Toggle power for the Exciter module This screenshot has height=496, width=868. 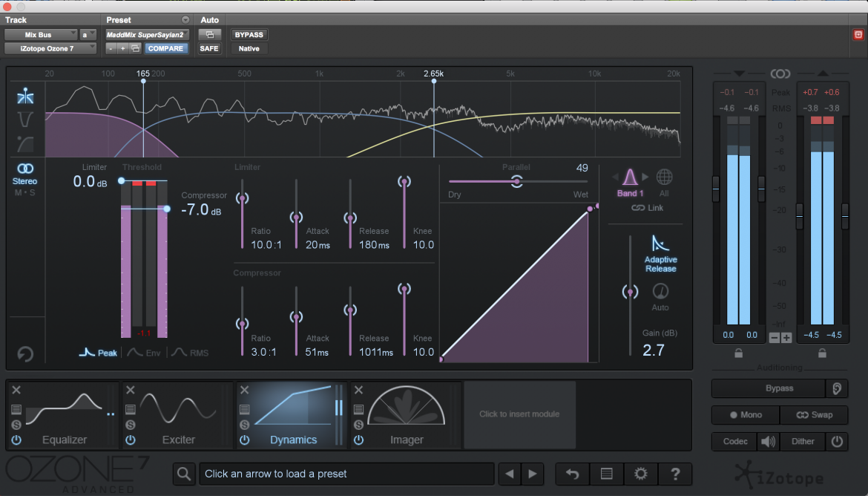[131, 440]
